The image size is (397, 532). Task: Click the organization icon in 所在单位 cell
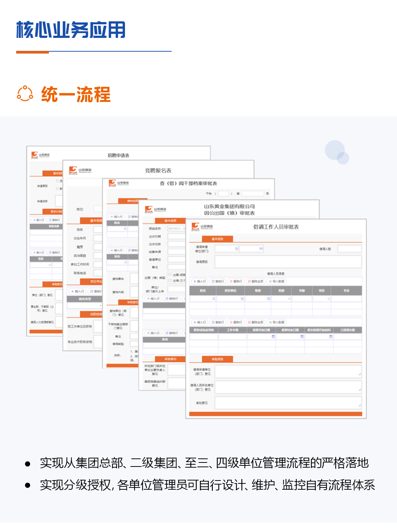(243, 298)
